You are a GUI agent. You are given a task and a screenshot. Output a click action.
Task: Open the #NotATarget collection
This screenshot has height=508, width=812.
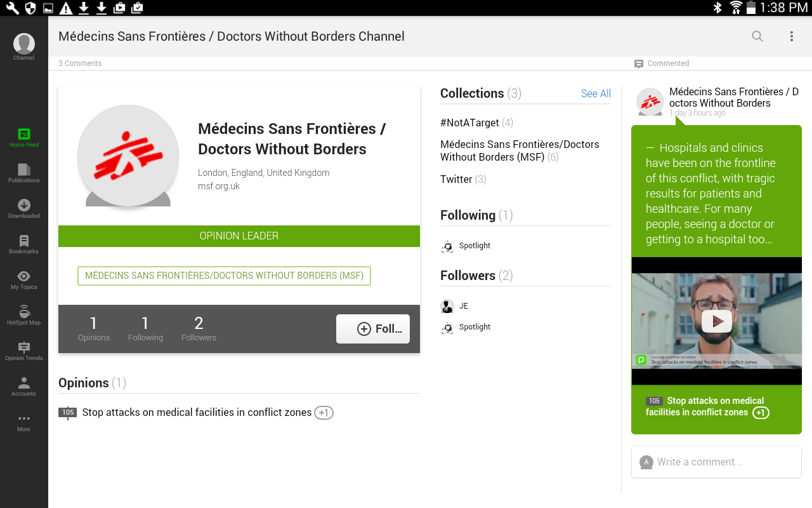[x=470, y=123]
